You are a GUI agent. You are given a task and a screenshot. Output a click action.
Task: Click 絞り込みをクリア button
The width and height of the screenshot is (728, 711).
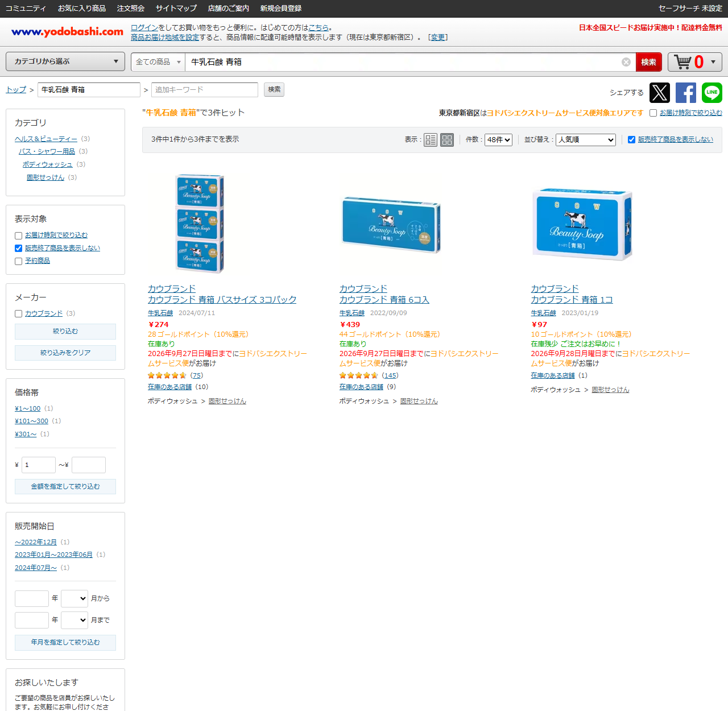65,353
